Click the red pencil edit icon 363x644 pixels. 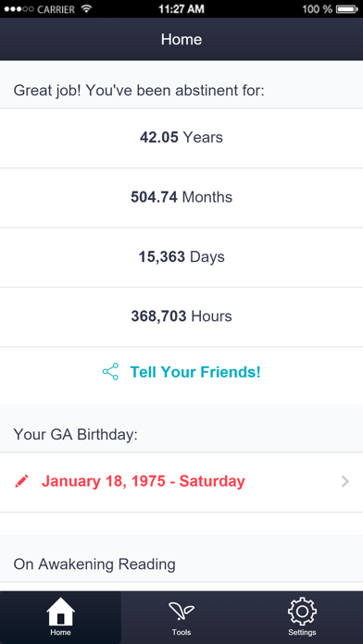click(x=22, y=481)
